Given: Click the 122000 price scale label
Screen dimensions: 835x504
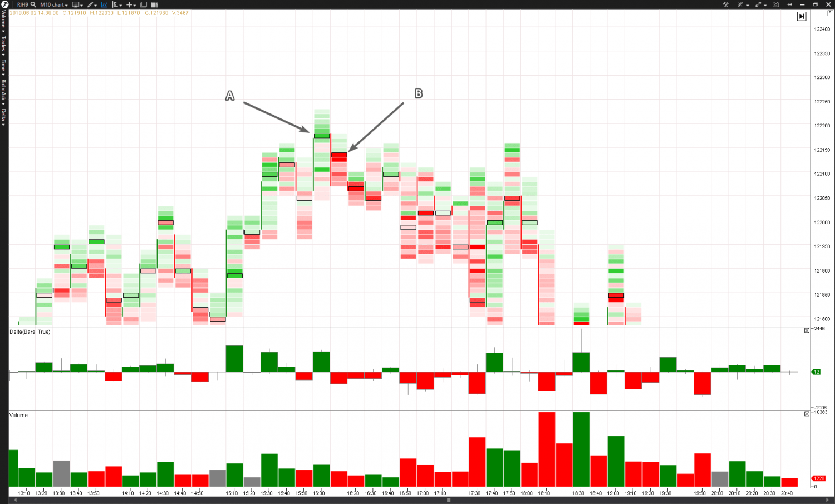Looking at the screenshot, I should [x=822, y=223].
